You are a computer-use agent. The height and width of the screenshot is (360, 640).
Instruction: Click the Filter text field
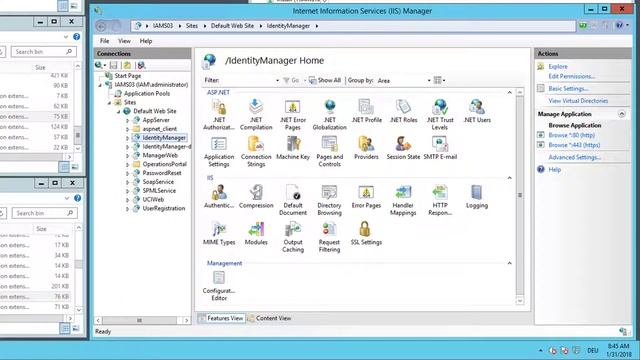(247, 80)
